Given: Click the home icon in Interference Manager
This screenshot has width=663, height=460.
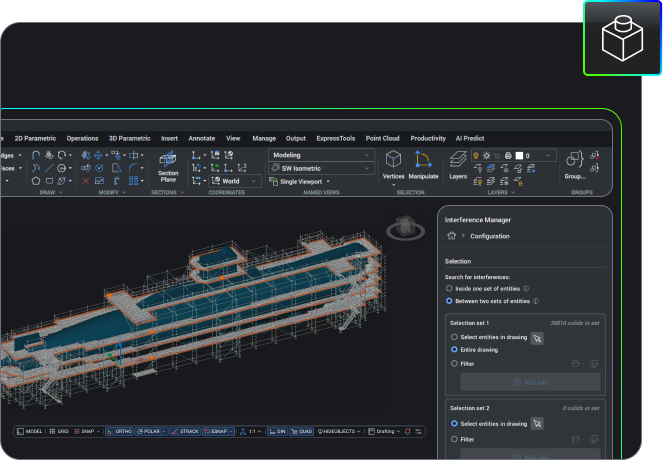Looking at the screenshot, I should pos(452,236).
